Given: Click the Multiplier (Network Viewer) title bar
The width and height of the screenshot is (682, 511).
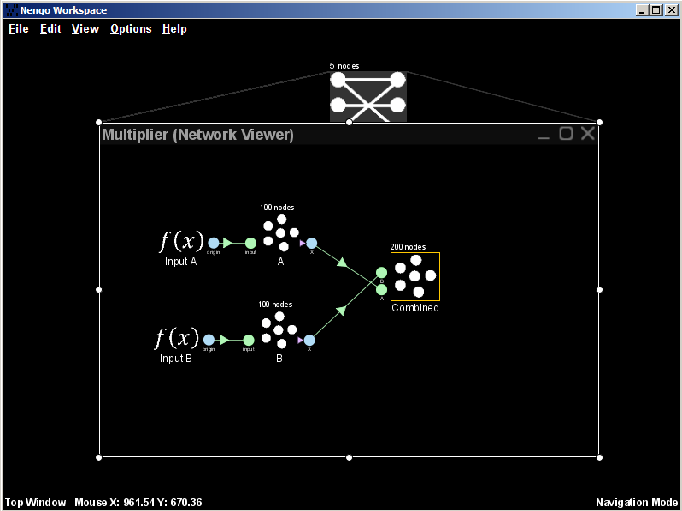Looking at the screenshot, I should click(349, 134).
